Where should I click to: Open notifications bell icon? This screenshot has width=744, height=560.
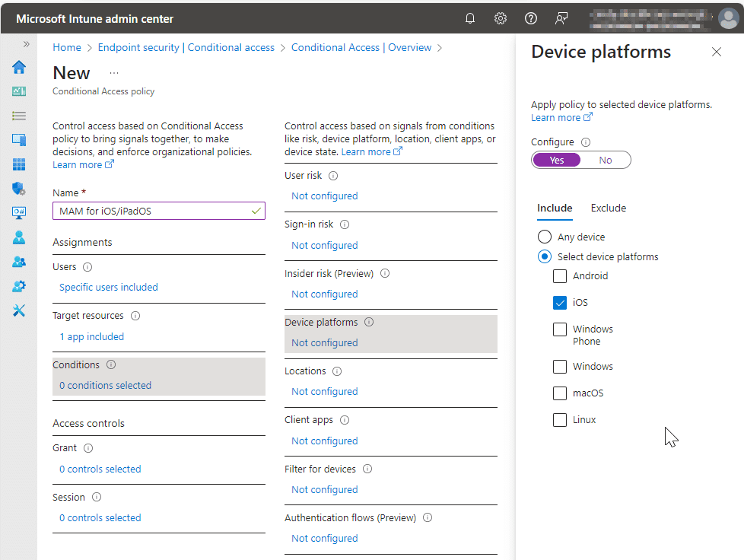tap(470, 18)
